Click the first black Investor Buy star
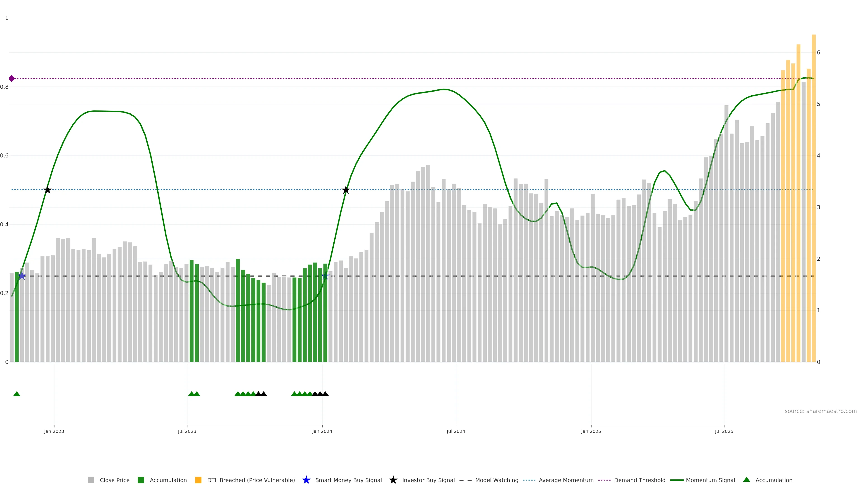This screenshot has height=488, width=868. (47, 190)
